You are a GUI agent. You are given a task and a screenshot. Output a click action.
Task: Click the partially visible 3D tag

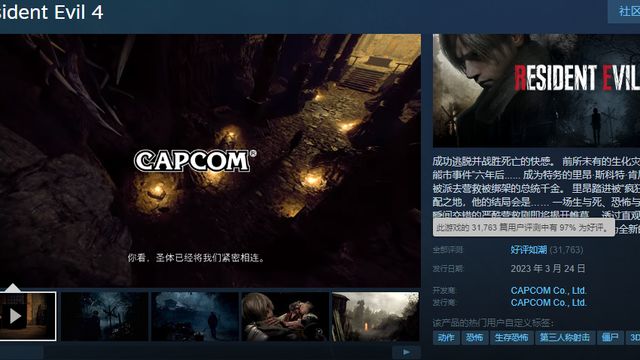coord(633,338)
